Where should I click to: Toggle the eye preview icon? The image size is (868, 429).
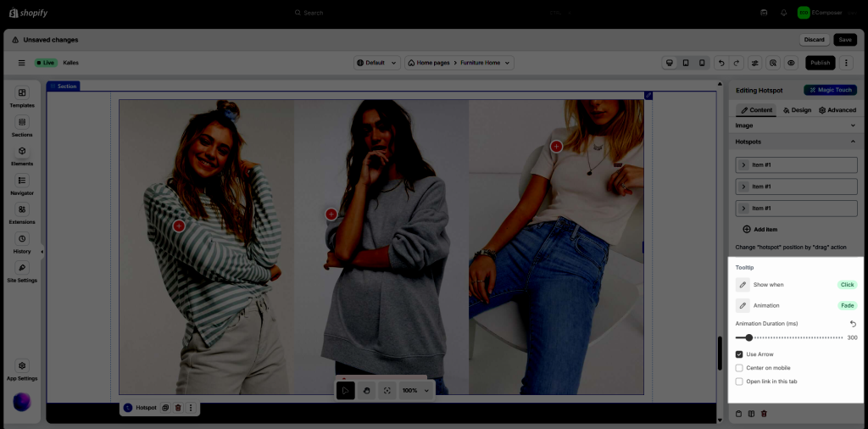(791, 63)
